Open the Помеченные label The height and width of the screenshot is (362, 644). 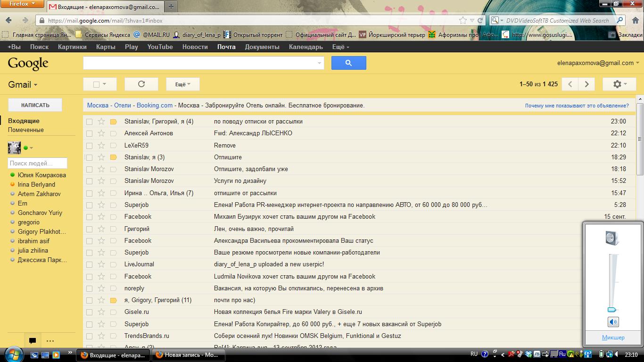coord(26,130)
